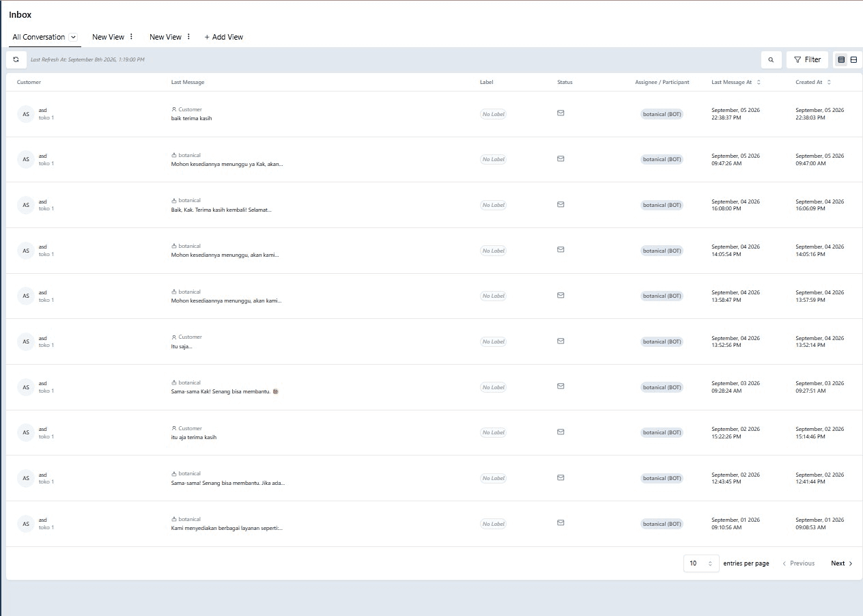Open three-dot menu of second New View
This screenshot has width=863, height=616.
(188, 37)
